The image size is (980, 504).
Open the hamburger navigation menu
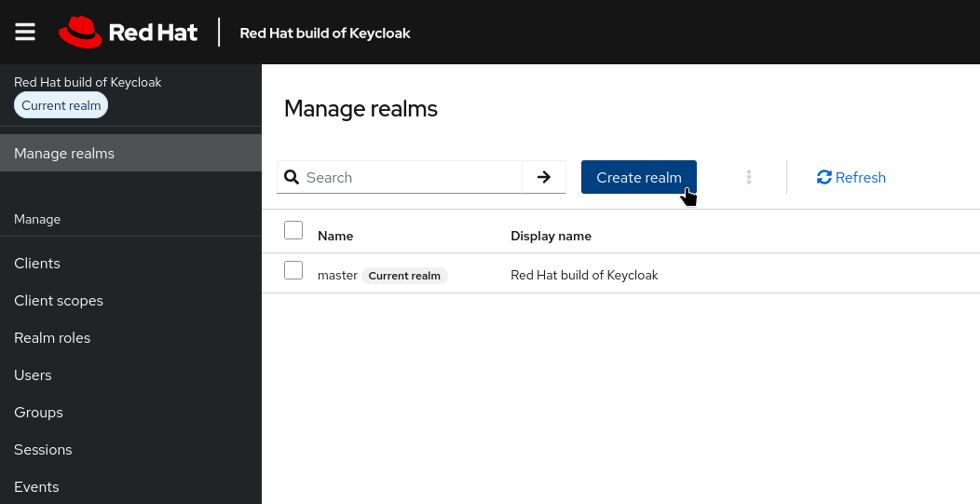coord(25,32)
